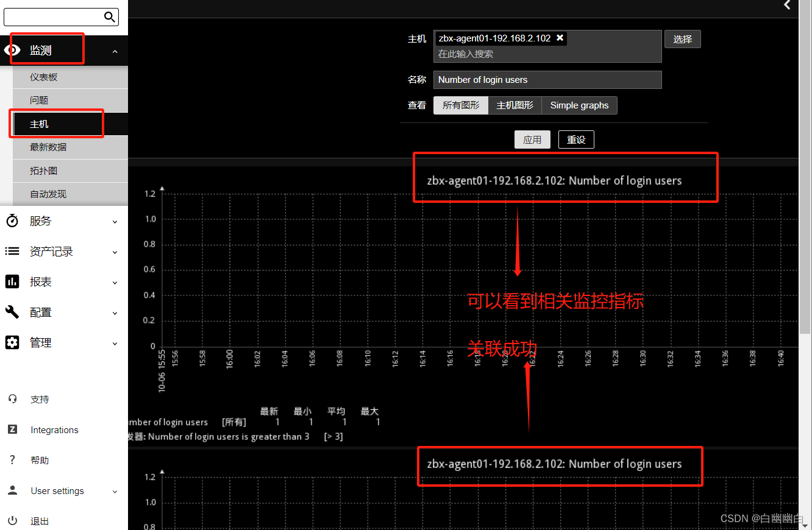Click the [所有] legend label
812x530 pixels.
pyautogui.click(x=234, y=422)
